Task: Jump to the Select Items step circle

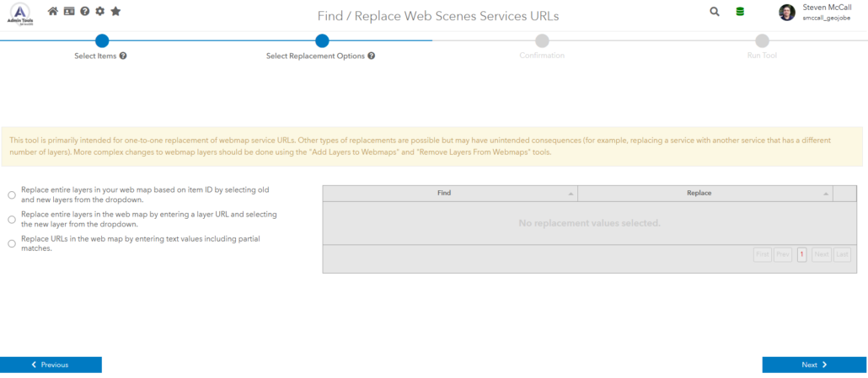Action: 102,40
